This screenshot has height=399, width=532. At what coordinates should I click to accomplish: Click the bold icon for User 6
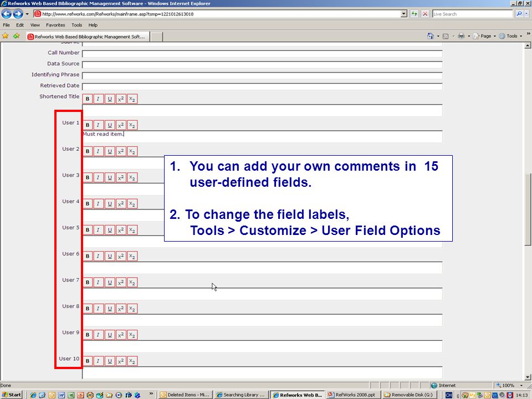[88, 256]
